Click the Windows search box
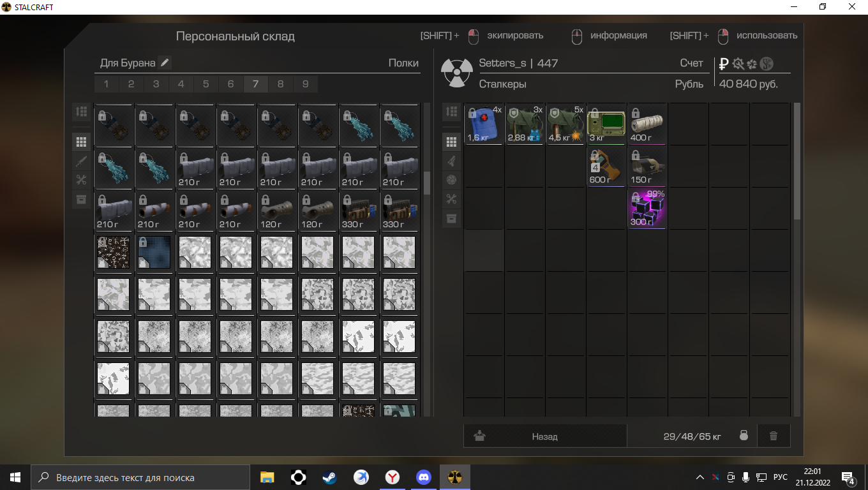This screenshot has height=490, width=868. point(140,477)
